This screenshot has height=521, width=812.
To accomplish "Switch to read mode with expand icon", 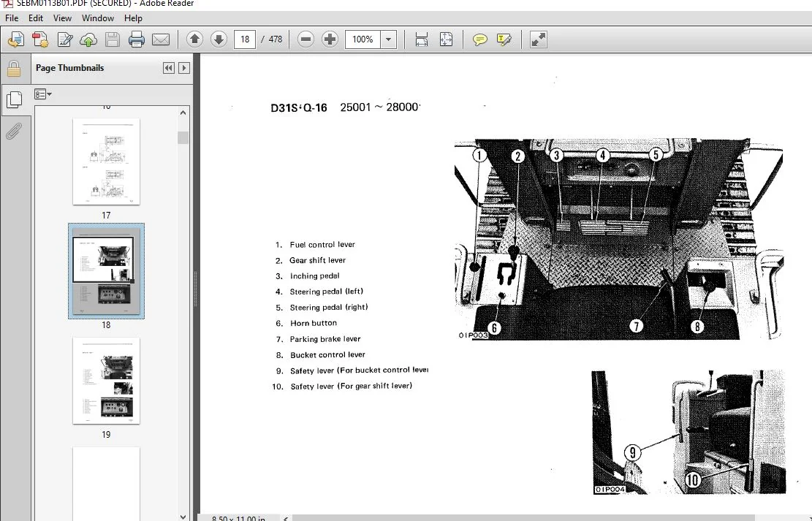I will click(x=539, y=39).
